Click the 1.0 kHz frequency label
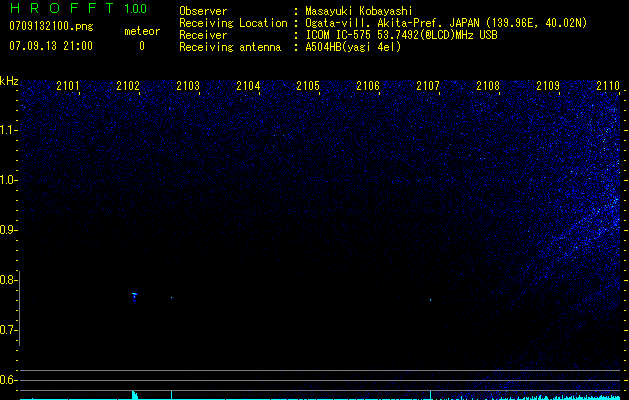 click(8, 180)
